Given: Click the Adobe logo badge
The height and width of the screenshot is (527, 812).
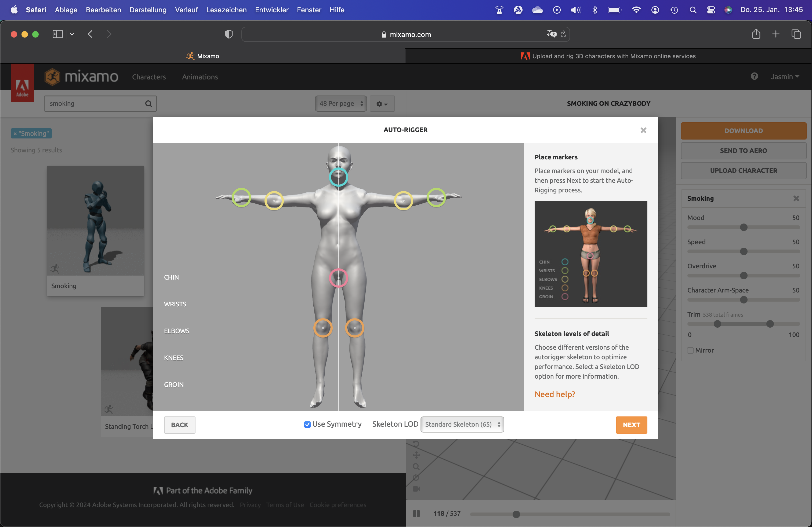Looking at the screenshot, I should pos(22,83).
